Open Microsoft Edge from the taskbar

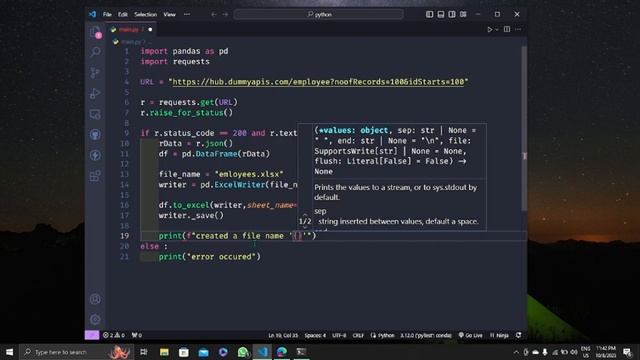click(282, 352)
